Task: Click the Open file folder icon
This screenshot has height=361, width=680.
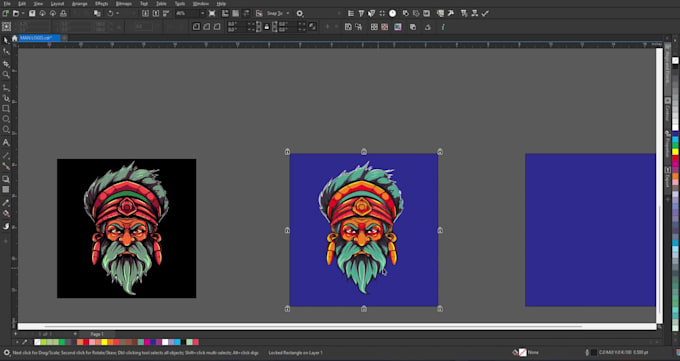Action: pyautogui.click(x=16, y=13)
